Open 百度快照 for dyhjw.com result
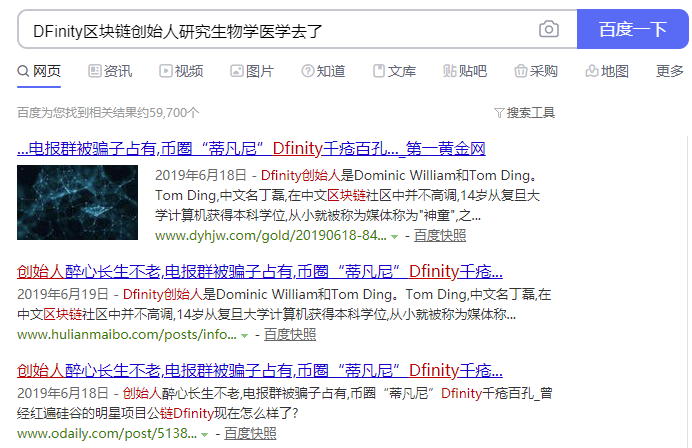The image size is (692, 448). [x=440, y=236]
